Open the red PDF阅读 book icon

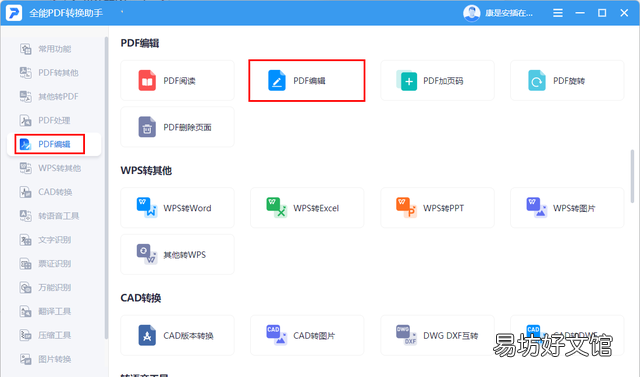point(147,80)
